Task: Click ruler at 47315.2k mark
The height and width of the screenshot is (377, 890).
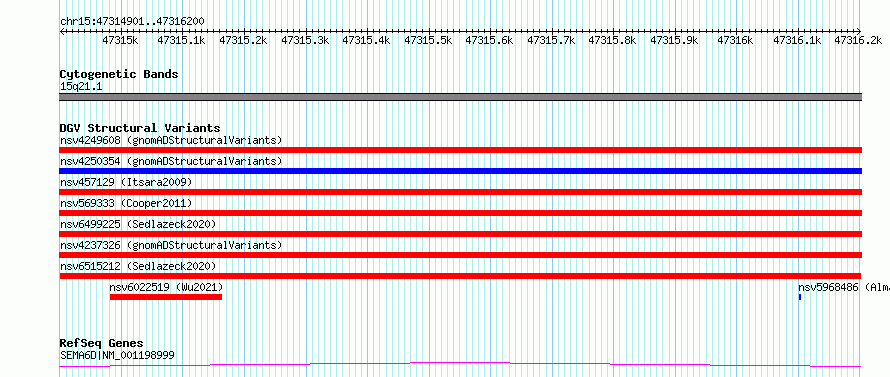Action: coord(243,40)
